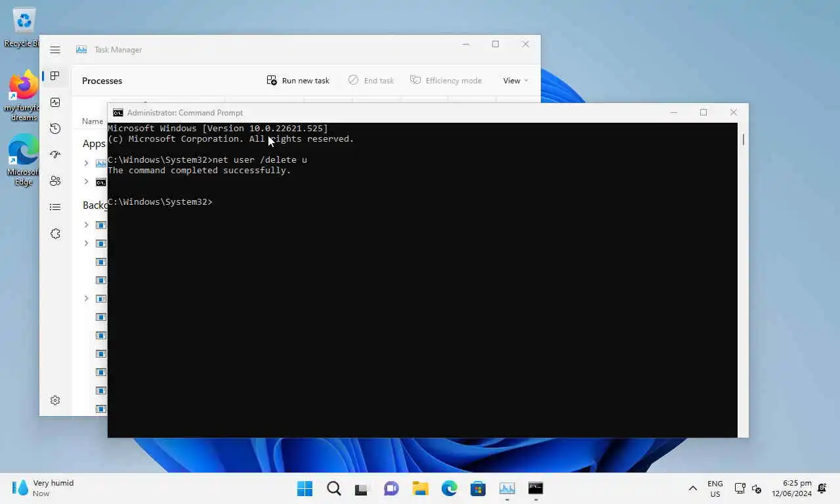Screen dimensions: 840x504
Task: Expand the first process under Apps
Action: point(86,163)
